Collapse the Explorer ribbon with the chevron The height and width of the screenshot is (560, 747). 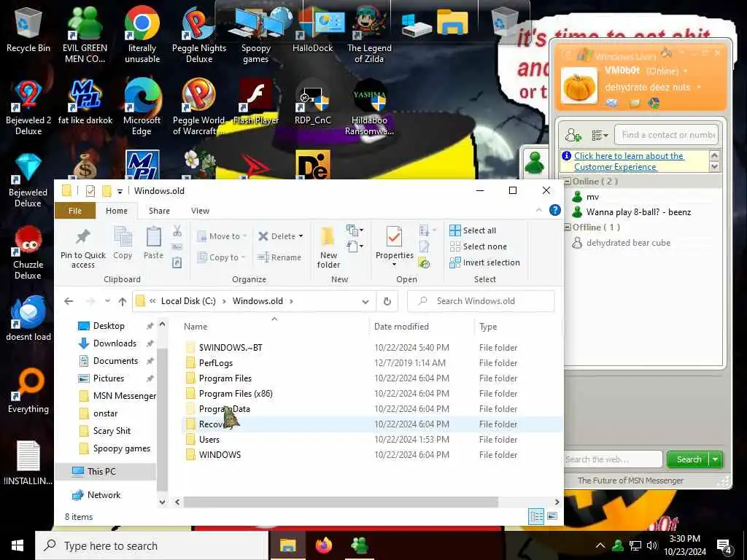[539, 210]
